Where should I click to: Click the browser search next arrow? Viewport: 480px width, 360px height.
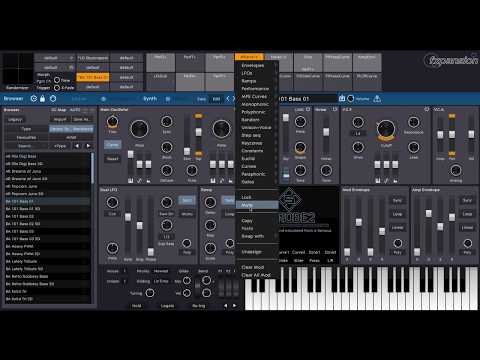pos(88,146)
